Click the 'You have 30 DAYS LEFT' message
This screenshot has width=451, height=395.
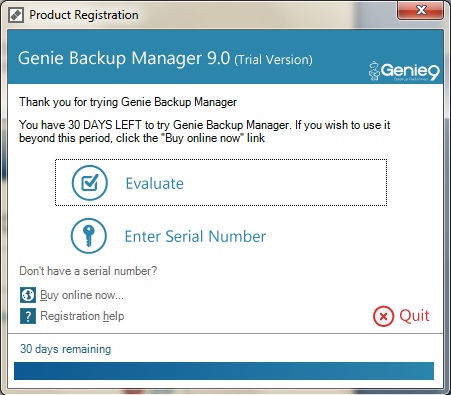(204, 131)
